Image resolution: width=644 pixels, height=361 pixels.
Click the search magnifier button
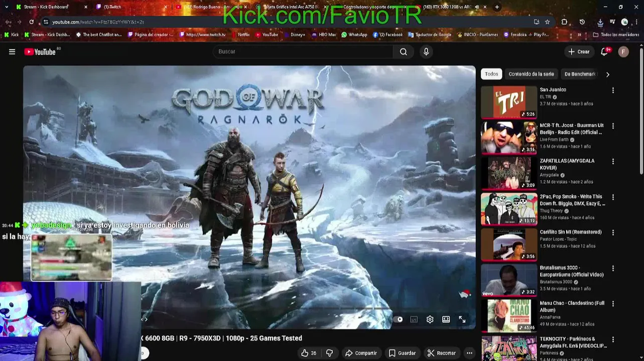click(403, 52)
